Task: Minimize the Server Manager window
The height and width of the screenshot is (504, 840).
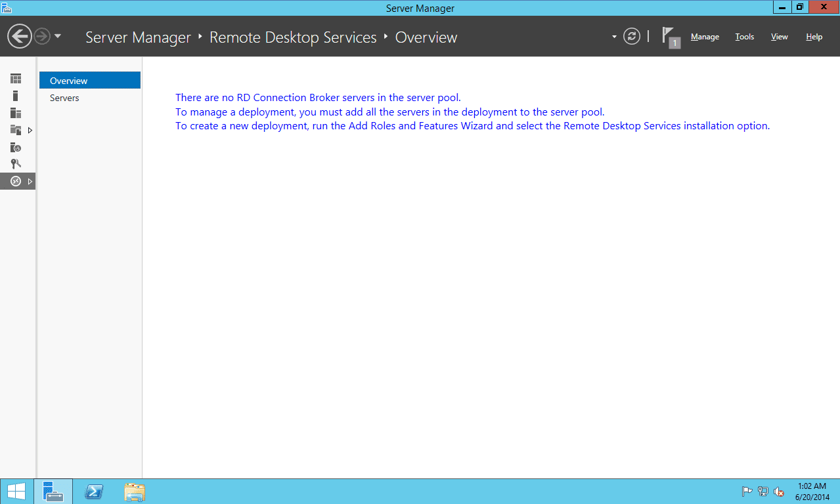Action: [x=782, y=7]
